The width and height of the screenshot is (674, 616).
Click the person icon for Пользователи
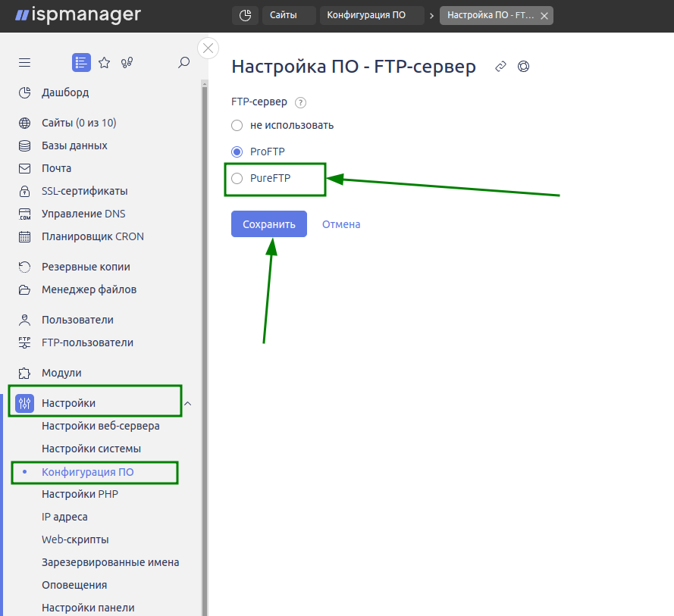tap(24, 320)
